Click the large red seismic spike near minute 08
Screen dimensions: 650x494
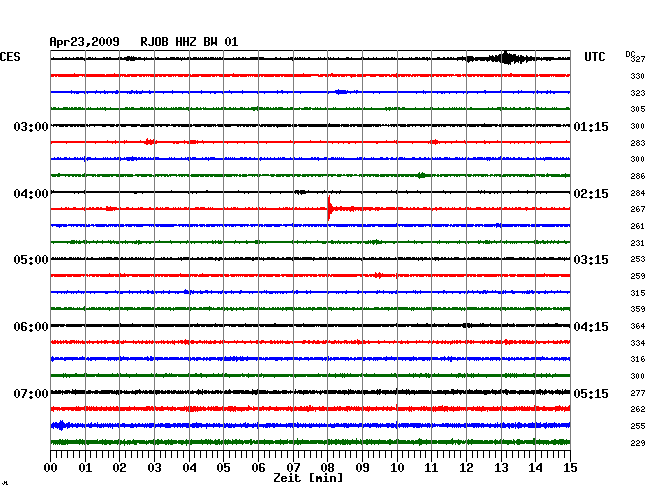pos(329,208)
